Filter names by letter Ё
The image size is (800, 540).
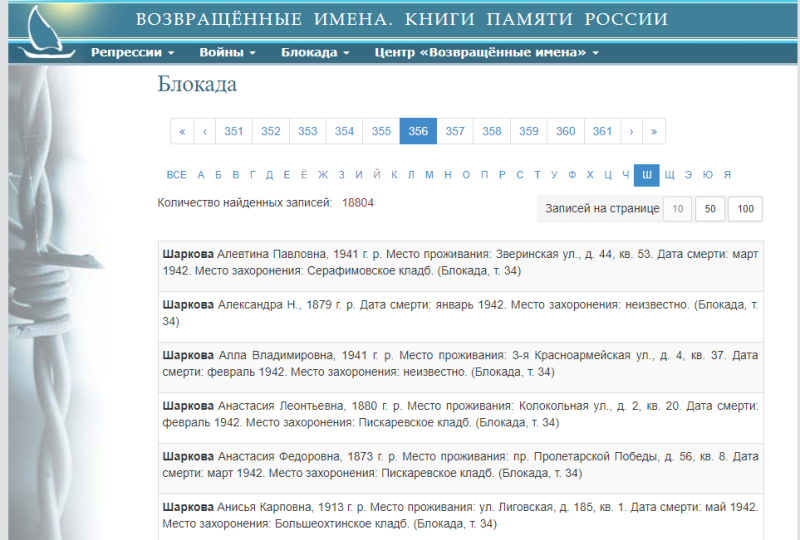click(x=304, y=175)
